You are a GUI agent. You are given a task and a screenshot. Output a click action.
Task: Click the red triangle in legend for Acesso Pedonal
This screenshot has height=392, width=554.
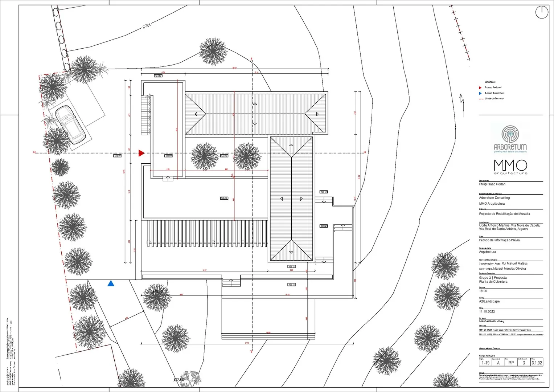click(x=480, y=88)
